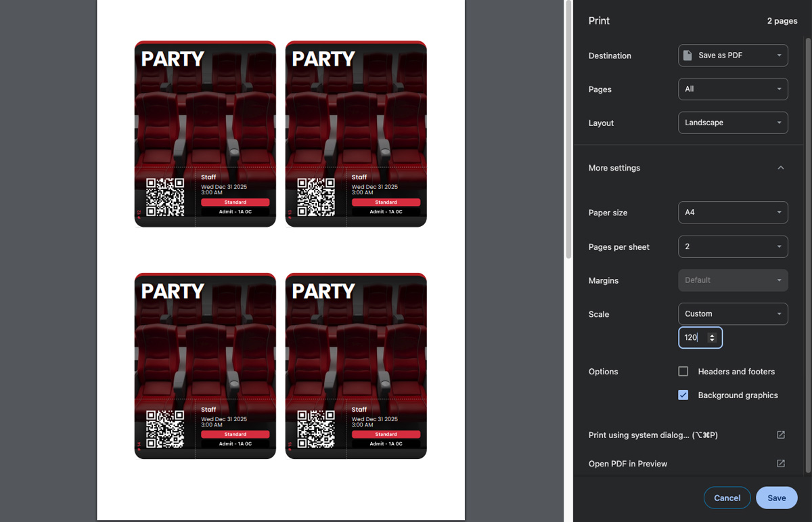This screenshot has width=812, height=522.
Task: Click the PDF icon in the Destination field
Action: pyautogui.click(x=687, y=56)
